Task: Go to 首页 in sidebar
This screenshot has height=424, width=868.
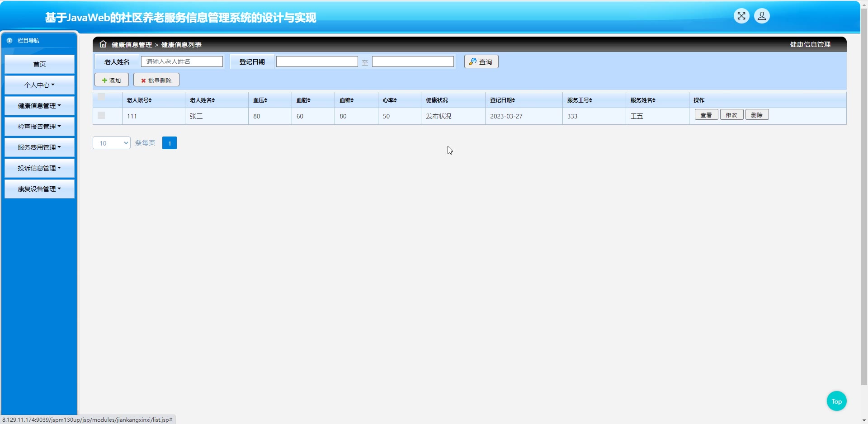Action: pos(39,64)
